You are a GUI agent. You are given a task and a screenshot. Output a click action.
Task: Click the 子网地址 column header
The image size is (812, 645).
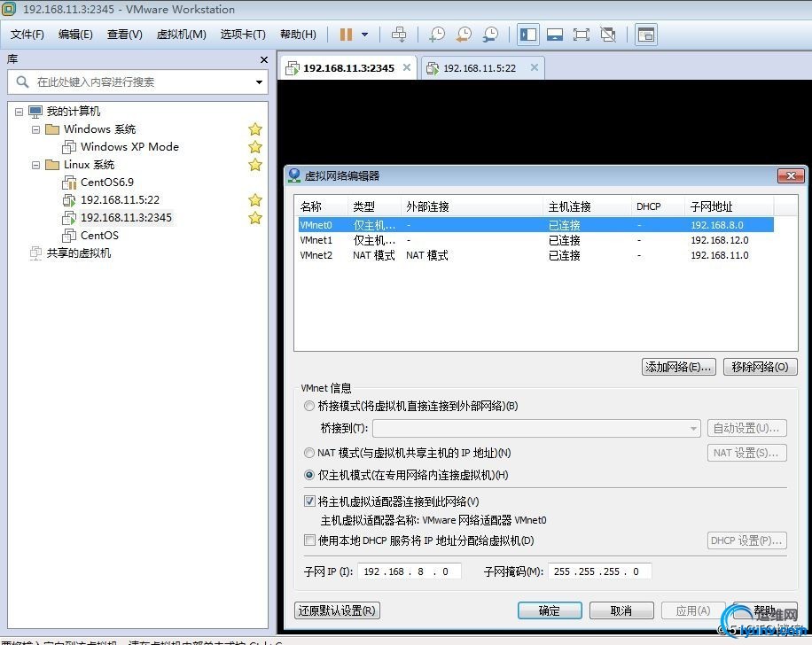730,206
